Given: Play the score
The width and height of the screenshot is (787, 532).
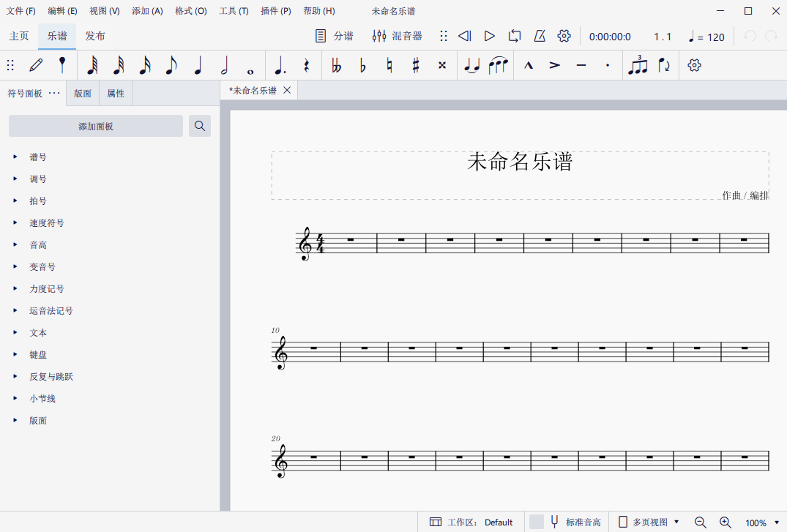Looking at the screenshot, I should (489, 36).
